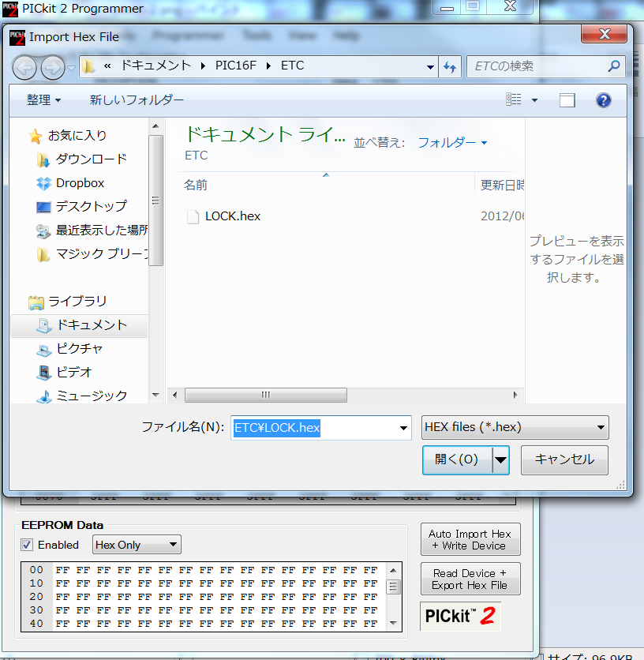Click the 名前 column header
644x660 pixels.
point(195,186)
